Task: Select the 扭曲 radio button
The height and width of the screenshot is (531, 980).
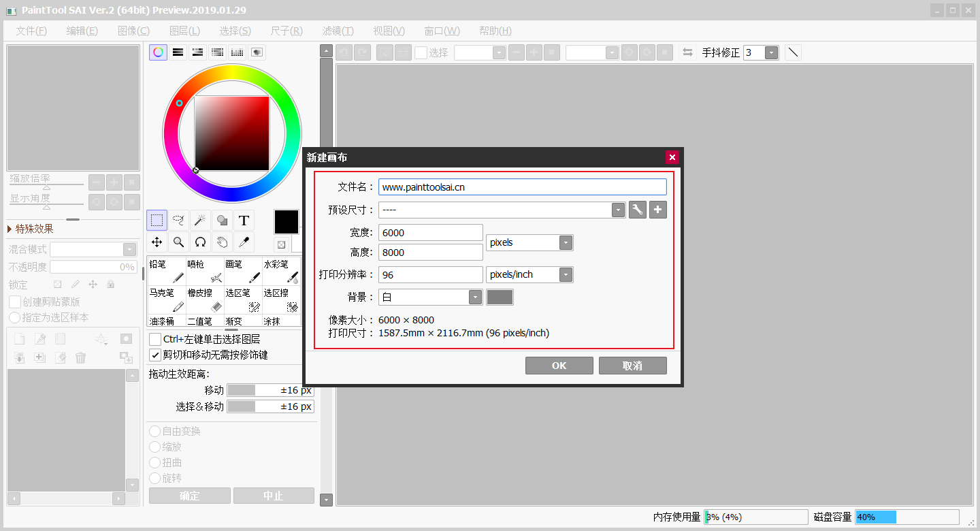Action: click(155, 462)
